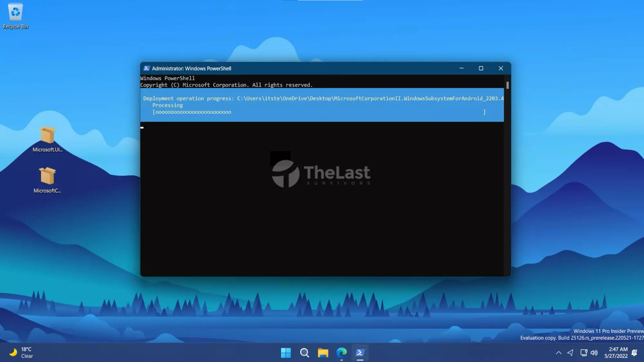Click the Copyright Microsoft Corporation line
Image resolution: width=644 pixels, height=362 pixels.
(x=226, y=85)
